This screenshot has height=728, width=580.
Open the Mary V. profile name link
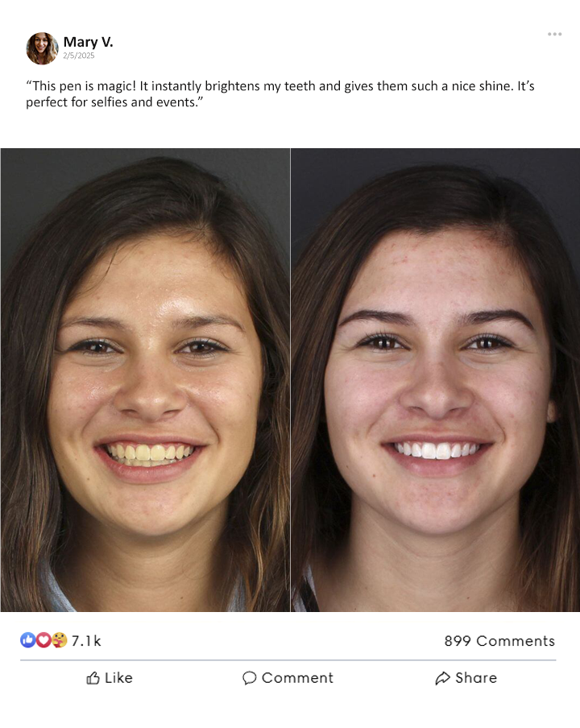point(89,42)
